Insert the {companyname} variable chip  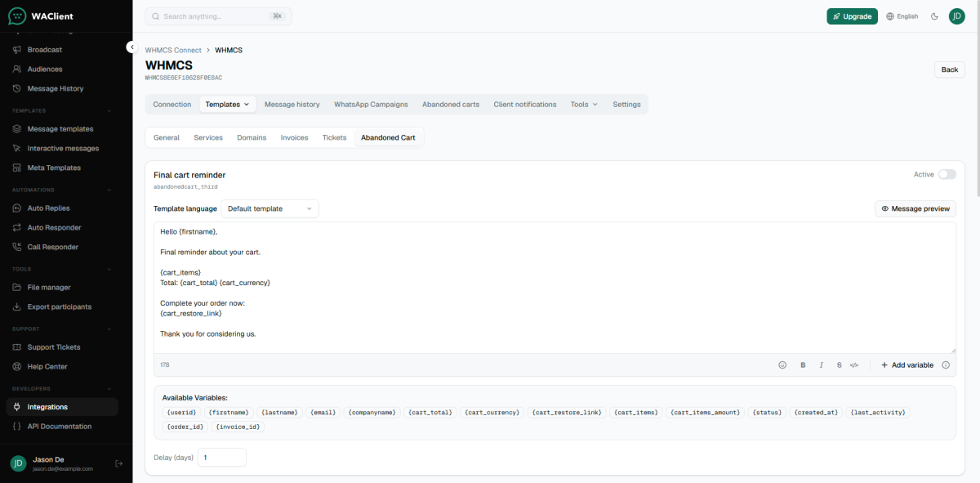(x=372, y=413)
